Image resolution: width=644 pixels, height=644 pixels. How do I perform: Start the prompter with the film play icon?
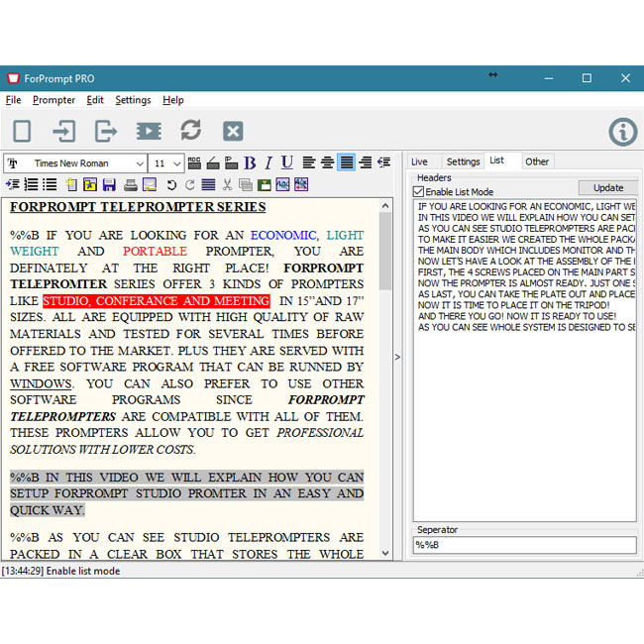[x=149, y=131]
